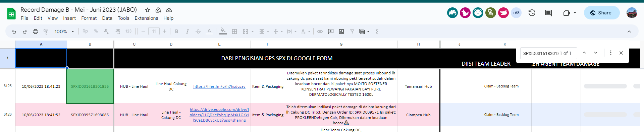
Task: Activate the paint format tool
Action: (46, 31)
